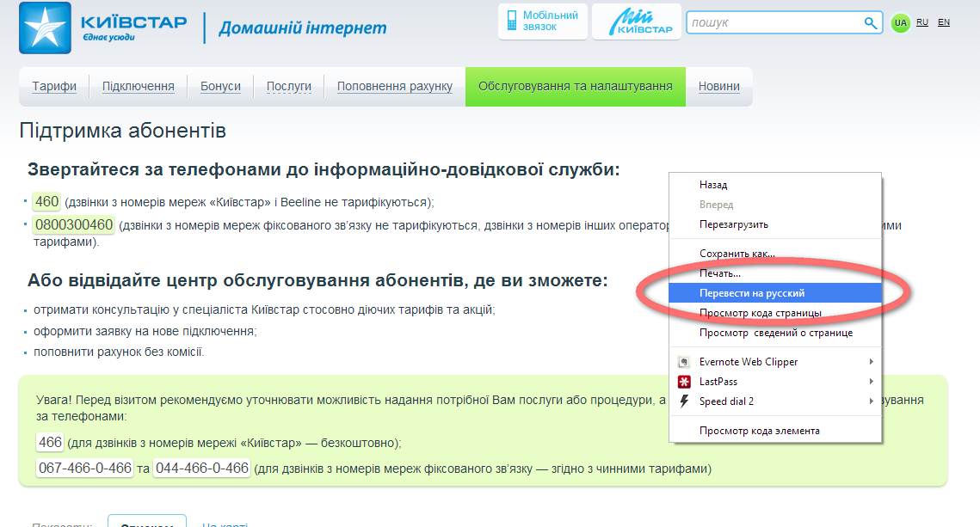This screenshot has width=980, height=527.
Task: Open Обслуговування та налаштування tab
Action: point(576,87)
